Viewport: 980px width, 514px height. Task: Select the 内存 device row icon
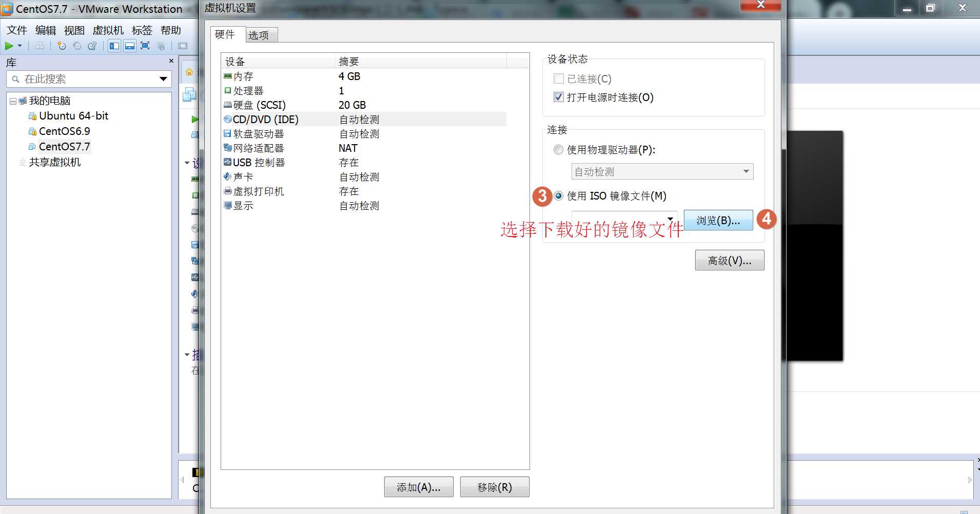tap(228, 76)
